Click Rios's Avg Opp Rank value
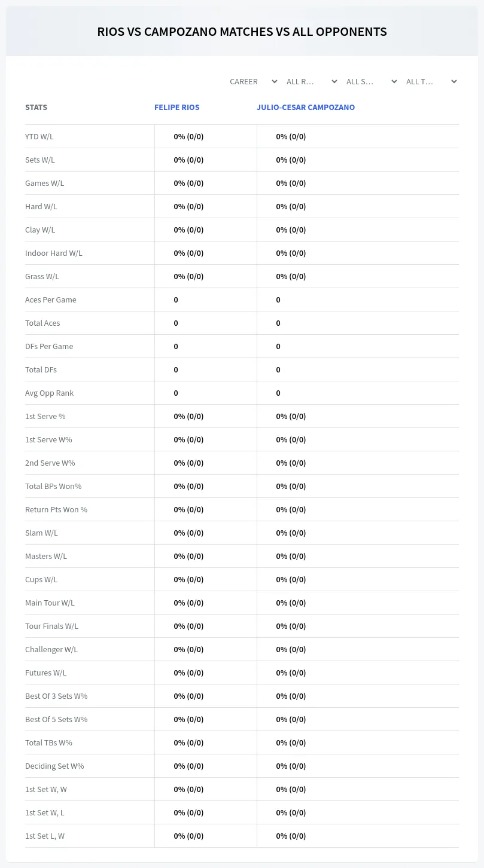 pyautogui.click(x=176, y=393)
